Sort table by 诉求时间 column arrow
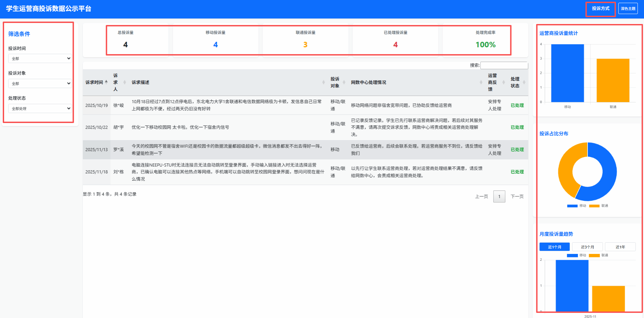The width and height of the screenshot is (644, 318). (106, 82)
